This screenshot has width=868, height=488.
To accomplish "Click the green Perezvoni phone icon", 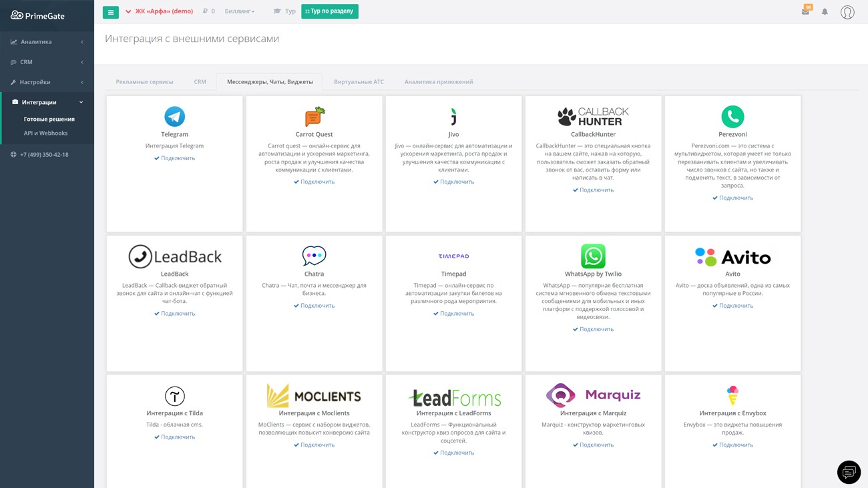I will [x=732, y=117].
